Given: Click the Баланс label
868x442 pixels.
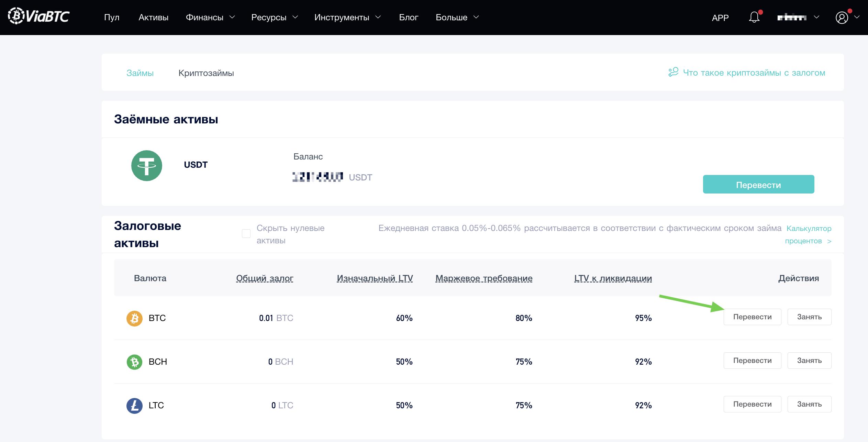Looking at the screenshot, I should tap(308, 157).
